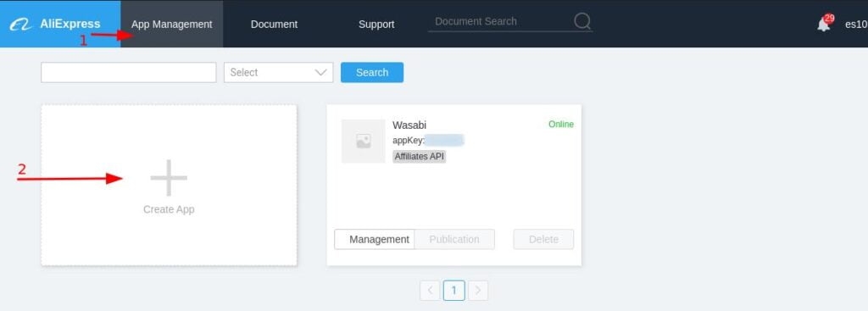Viewport: 868px width, 311px height.
Task: Select page 1 in pagination
Action: tap(454, 291)
